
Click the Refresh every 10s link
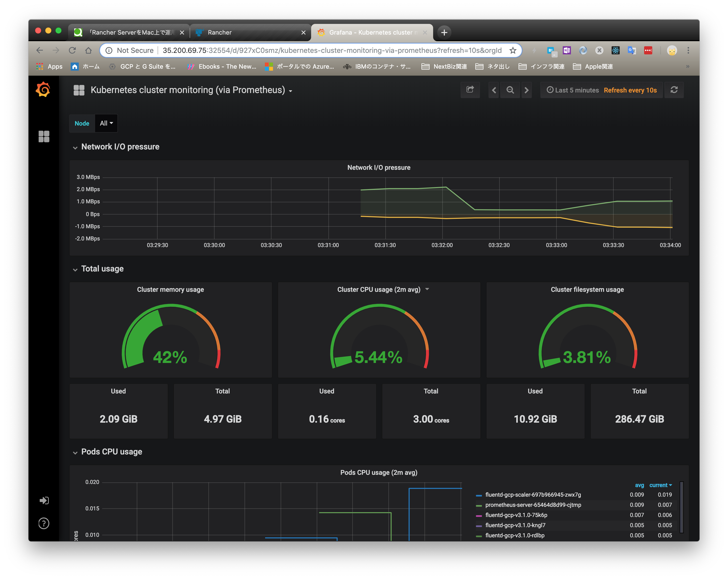point(630,90)
